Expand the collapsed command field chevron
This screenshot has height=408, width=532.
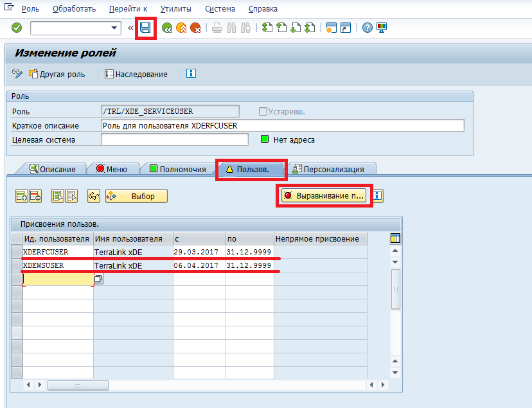tap(131, 28)
